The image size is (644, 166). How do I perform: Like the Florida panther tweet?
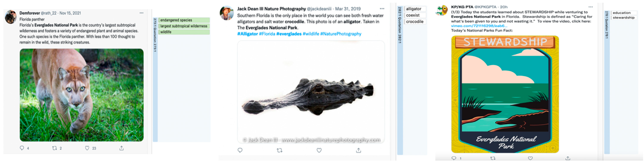tap(87, 148)
